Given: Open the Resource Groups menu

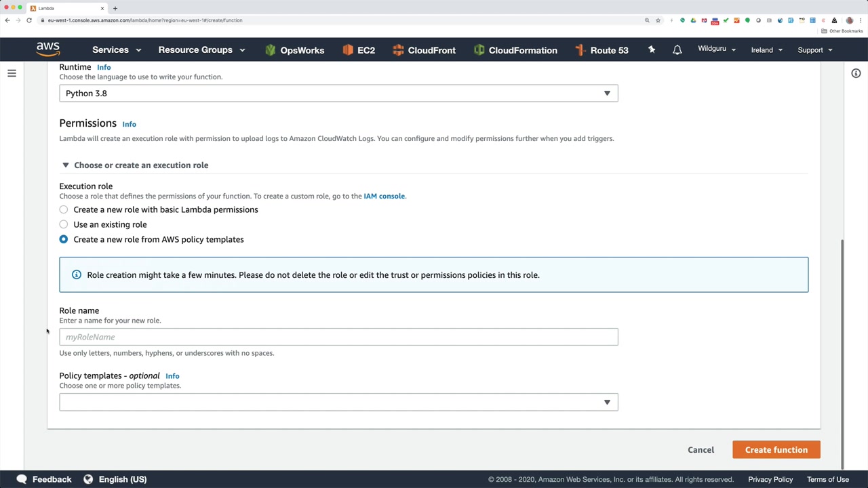Looking at the screenshot, I should pos(201,50).
